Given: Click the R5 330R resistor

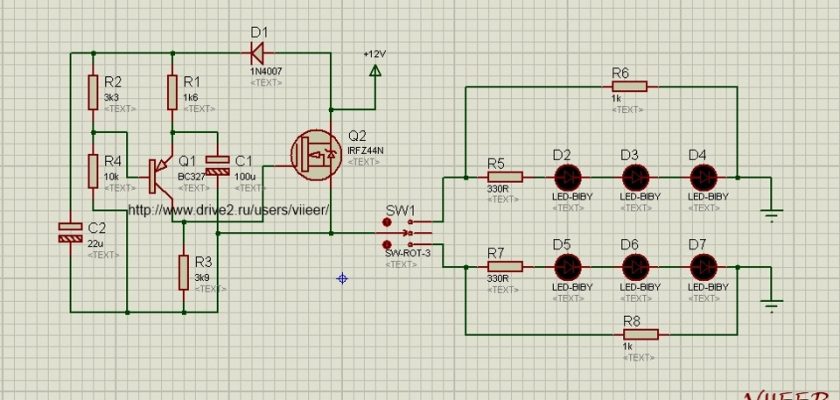Looking at the screenshot, I should click(x=504, y=176).
